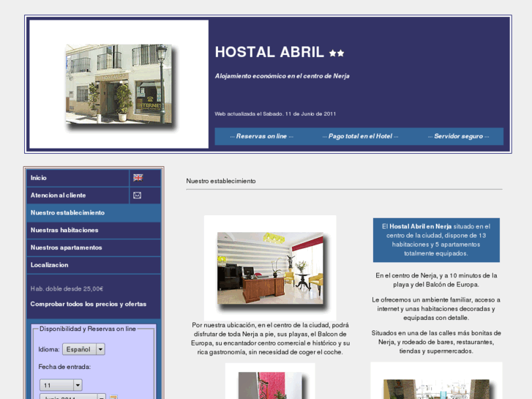Click the blue Hostal Abril en Nerja box

click(x=436, y=240)
